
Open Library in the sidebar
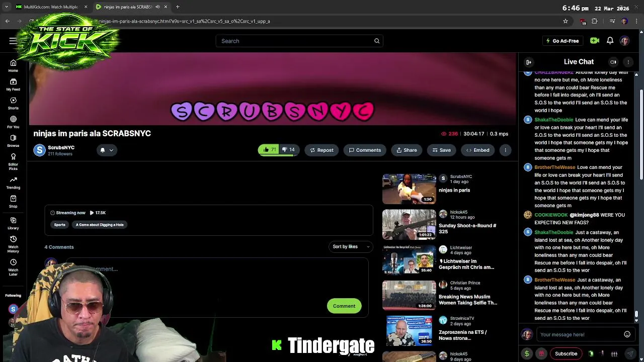[x=13, y=223]
